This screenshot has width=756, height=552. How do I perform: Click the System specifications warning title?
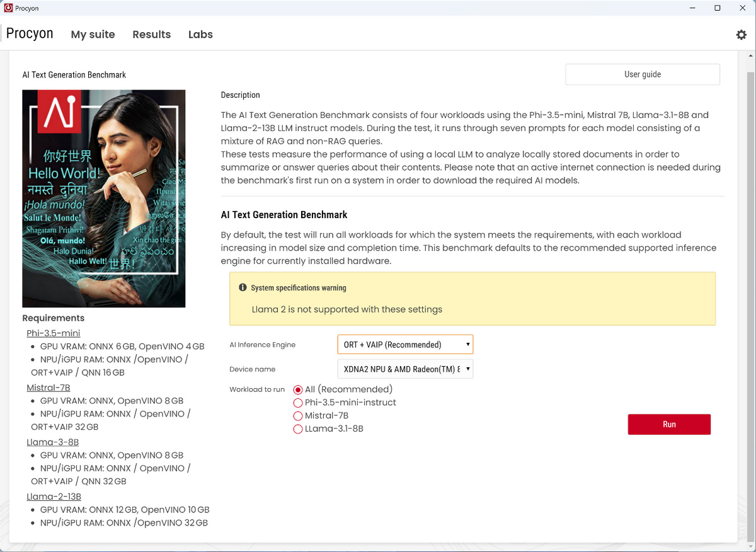299,288
